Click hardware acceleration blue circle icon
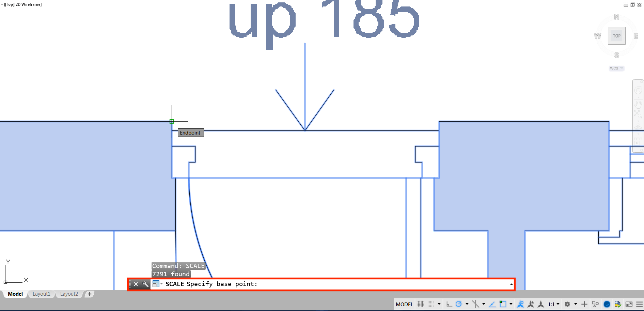The width and height of the screenshot is (644, 311). (607, 304)
